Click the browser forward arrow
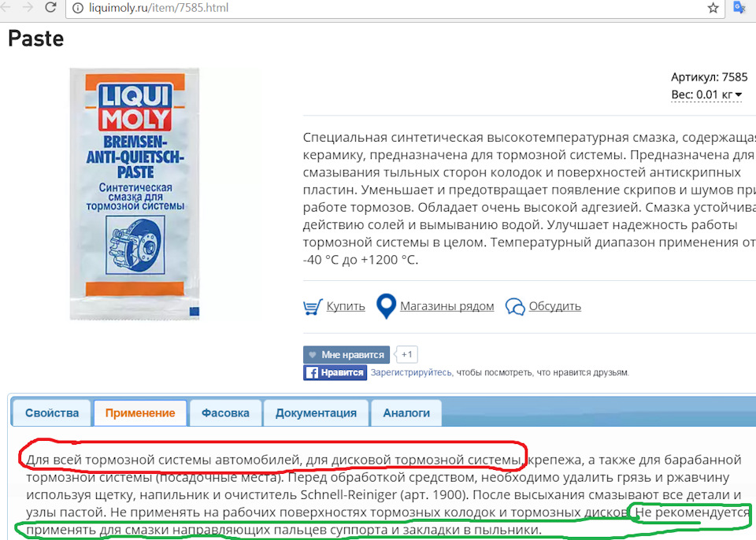 pyautogui.click(x=27, y=8)
